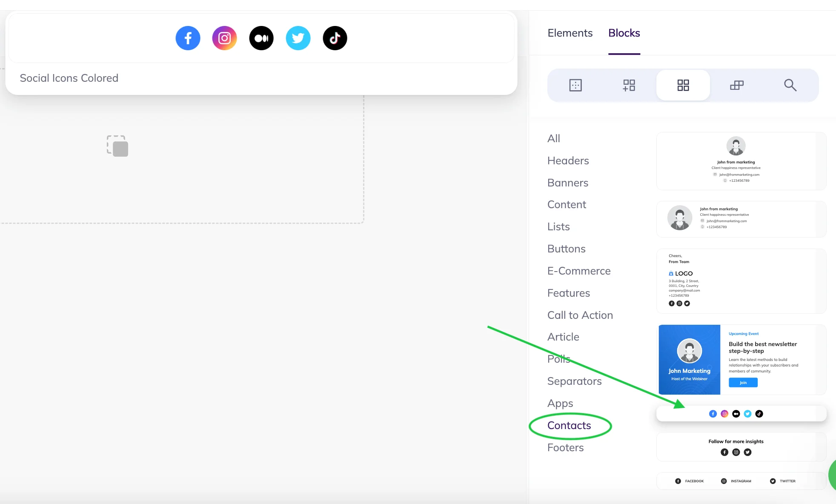This screenshot has width=836, height=504.
Task: Select the four-squares prebuilt blocks icon
Action: pyautogui.click(x=683, y=85)
